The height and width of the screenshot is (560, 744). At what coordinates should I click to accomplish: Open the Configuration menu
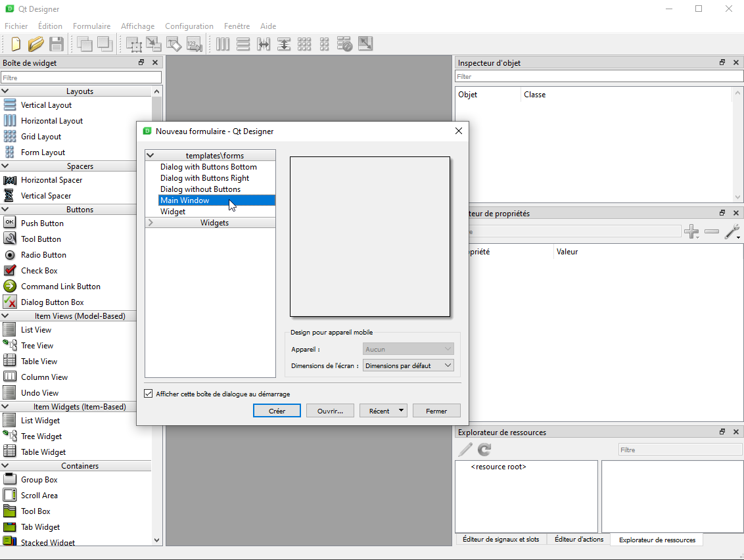click(189, 26)
